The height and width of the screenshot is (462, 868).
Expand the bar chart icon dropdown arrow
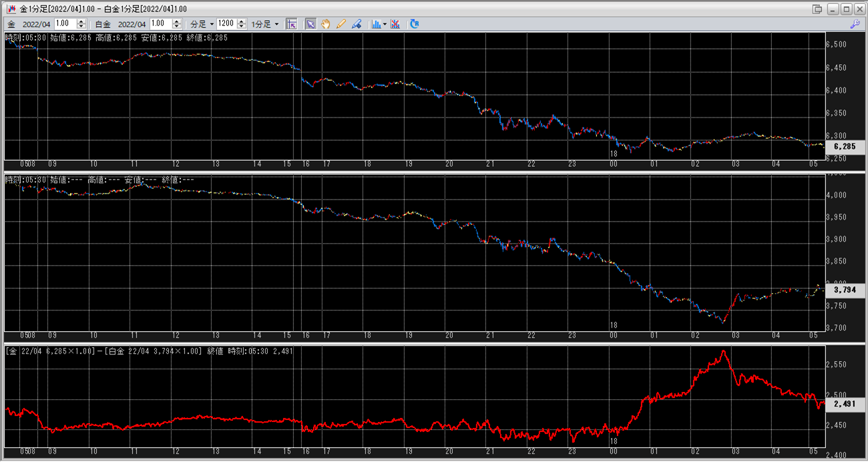(385, 24)
